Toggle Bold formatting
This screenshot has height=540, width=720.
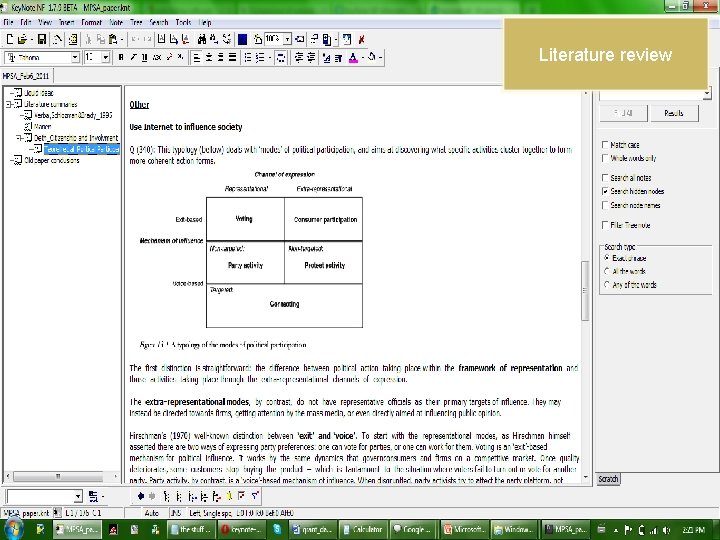(121, 57)
